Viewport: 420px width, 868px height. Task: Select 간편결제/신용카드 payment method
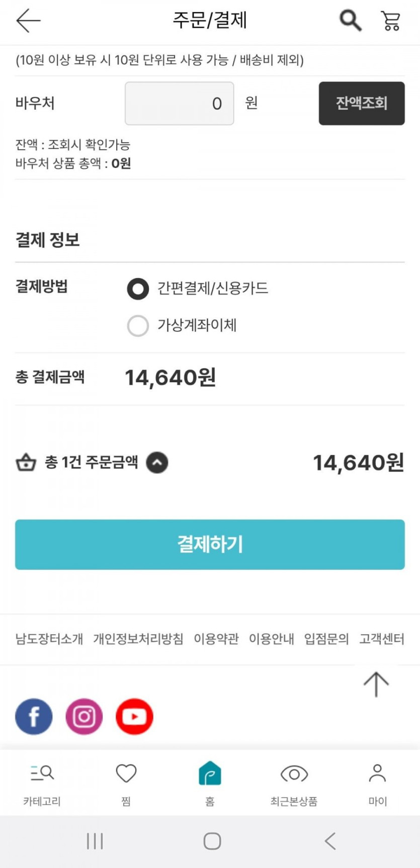pos(138,289)
